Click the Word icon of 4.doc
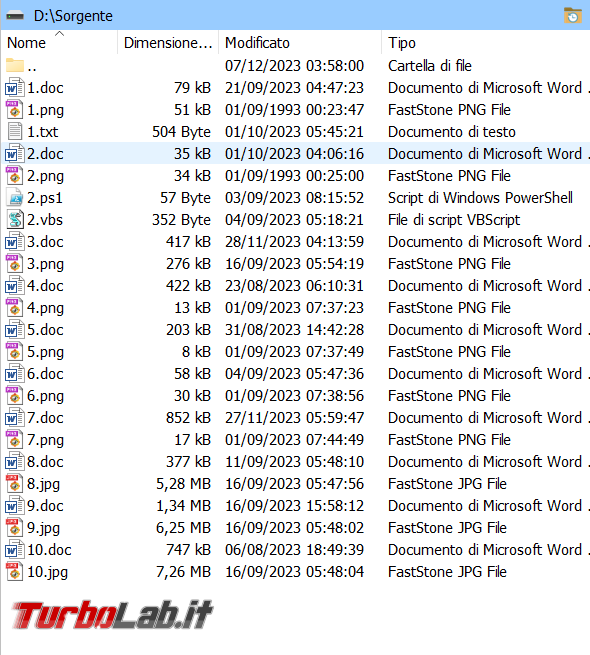Viewport: 590px width, 655px height. tap(15, 286)
